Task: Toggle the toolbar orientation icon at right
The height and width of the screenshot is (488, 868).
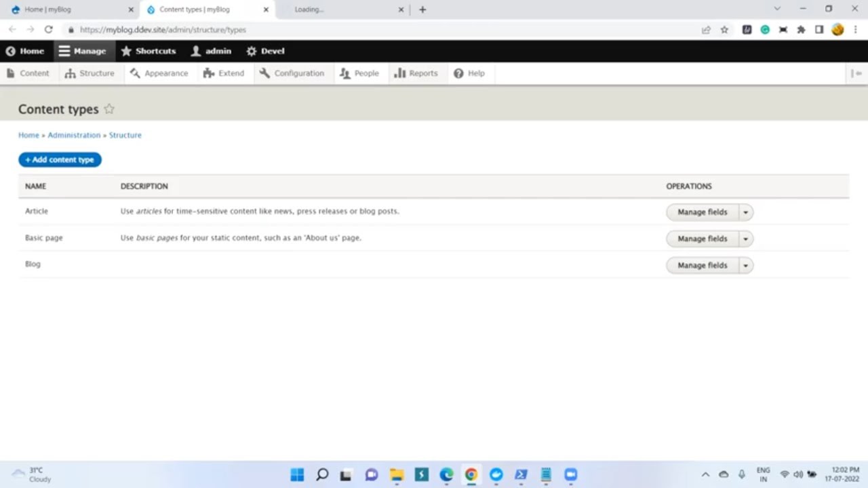Action: [856, 73]
